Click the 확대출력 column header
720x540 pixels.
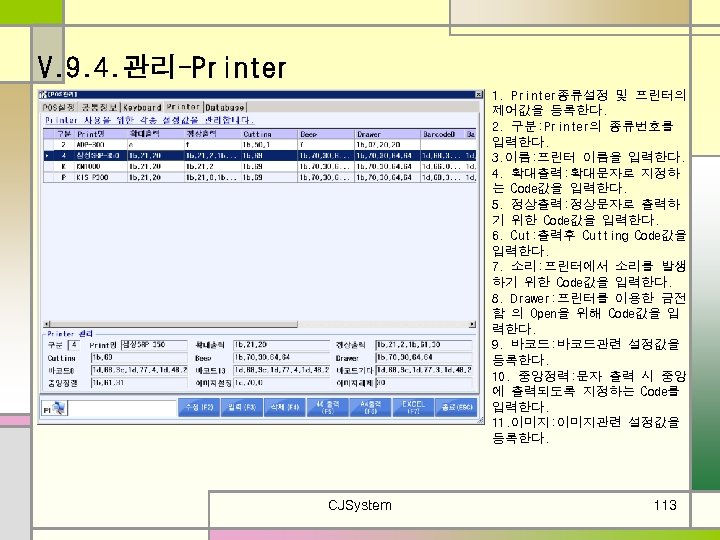tap(156, 134)
